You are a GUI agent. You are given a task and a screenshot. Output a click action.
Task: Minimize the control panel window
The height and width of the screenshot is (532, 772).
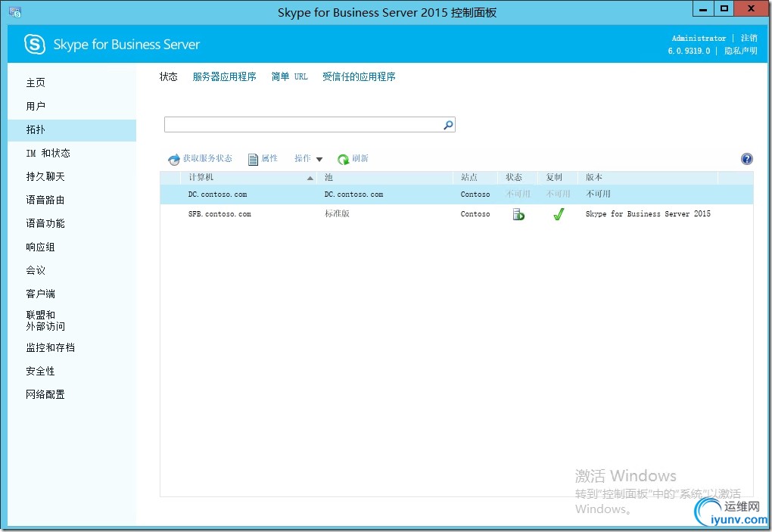click(703, 9)
